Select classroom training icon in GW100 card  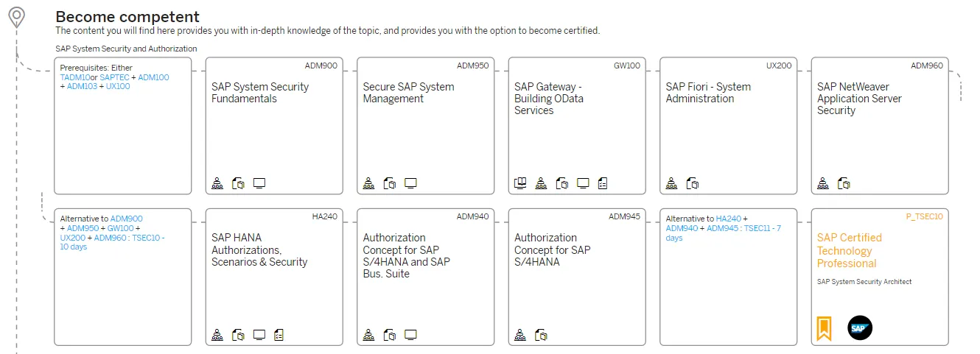point(541,183)
